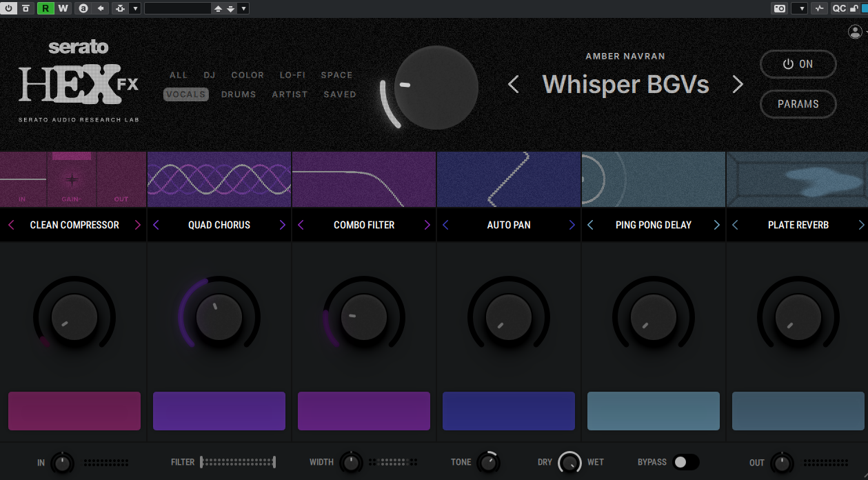Toggle the unlock padlock icon
This screenshot has height=480, width=868.
pos(854,8)
